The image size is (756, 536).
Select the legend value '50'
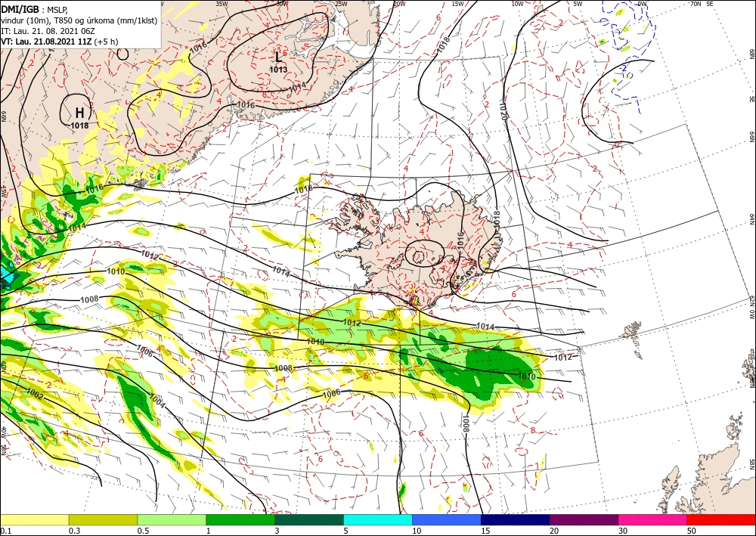click(x=692, y=531)
